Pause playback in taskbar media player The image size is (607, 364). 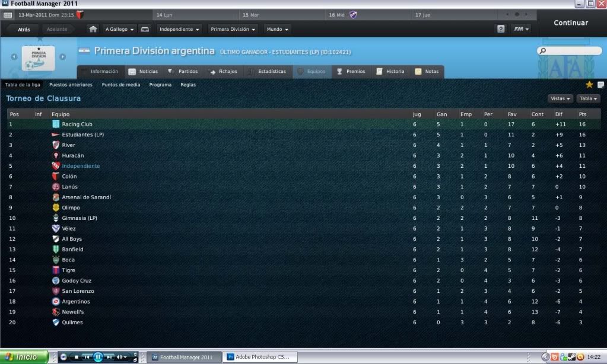click(x=98, y=357)
